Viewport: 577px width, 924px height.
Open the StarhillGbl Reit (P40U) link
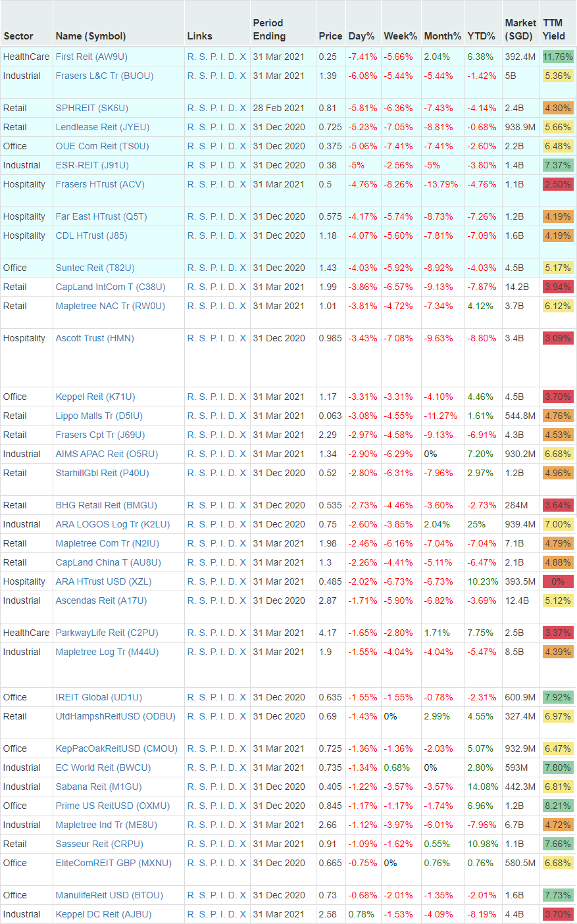(x=103, y=473)
